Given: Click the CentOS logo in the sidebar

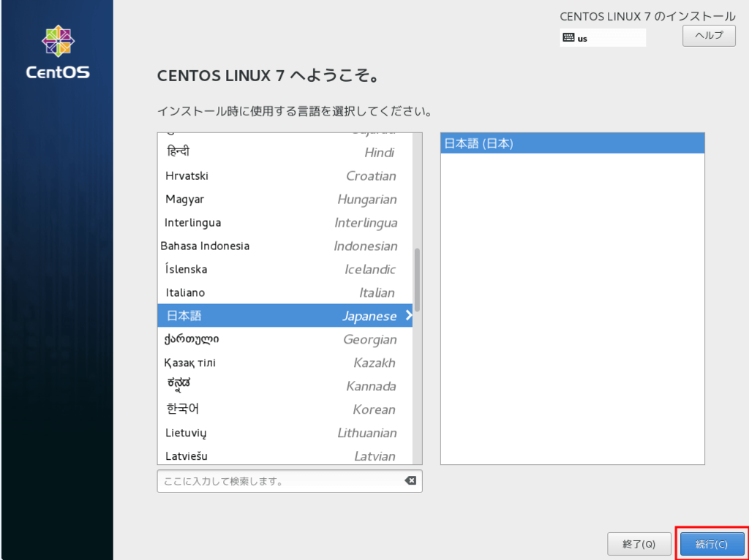Looking at the screenshot, I should 58,52.
